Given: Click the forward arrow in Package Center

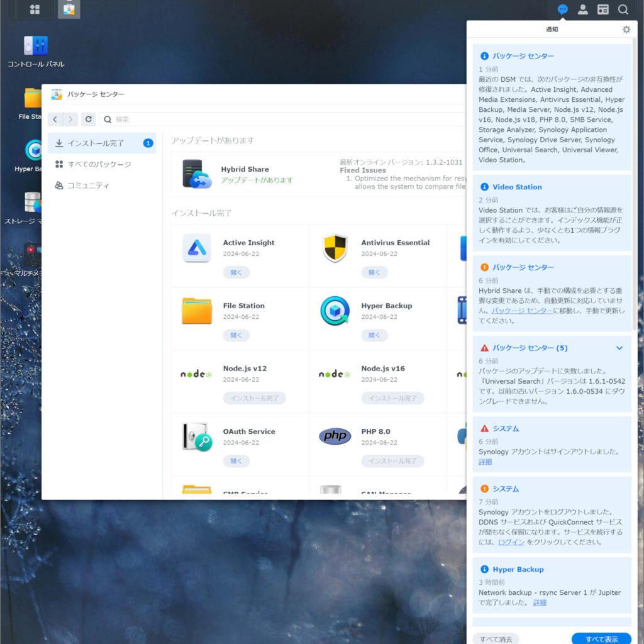Looking at the screenshot, I should coord(70,119).
